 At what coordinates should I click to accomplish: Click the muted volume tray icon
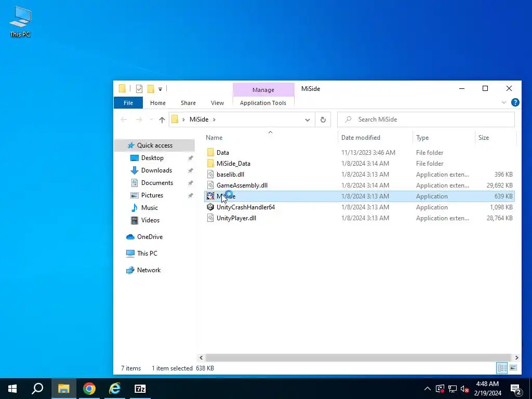(465, 389)
